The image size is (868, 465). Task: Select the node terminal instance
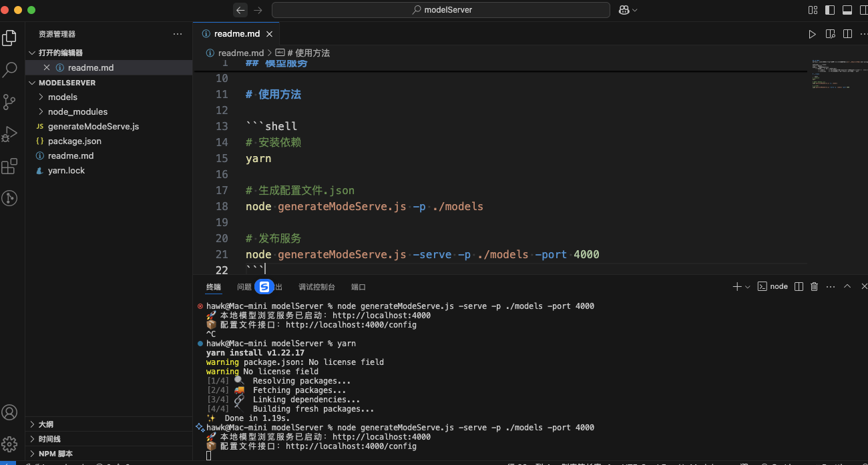(773, 286)
